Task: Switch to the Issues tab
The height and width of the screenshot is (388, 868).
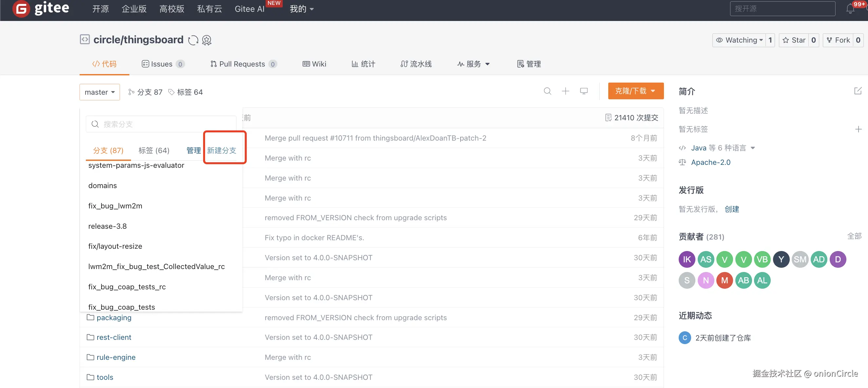Action: pyautogui.click(x=162, y=64)
